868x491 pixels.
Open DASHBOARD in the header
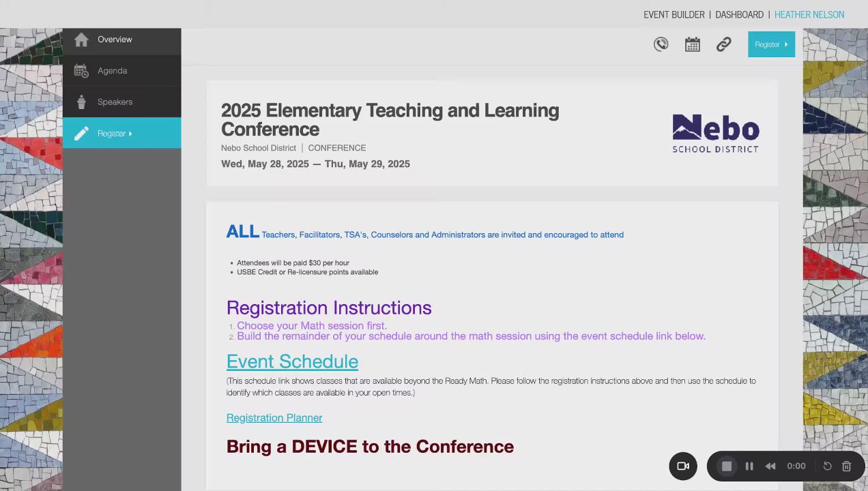click(739, 14)
